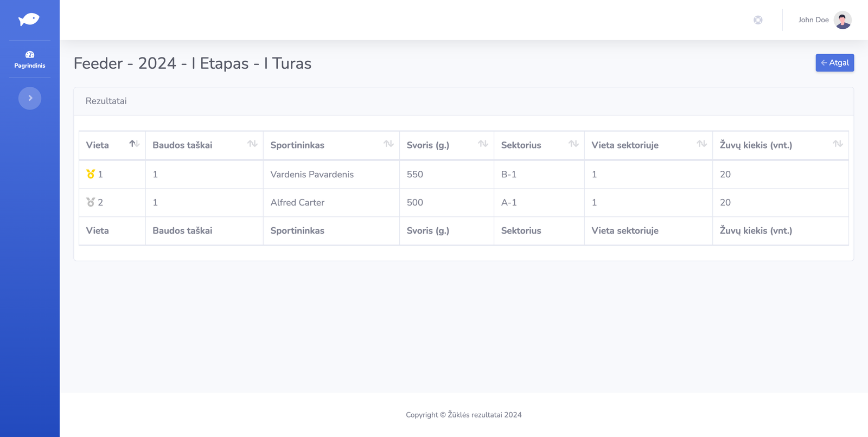Select the Alfred Carter name cell
Image resolution: width=868 pixels, height=437 pixels.
[297, 203]
